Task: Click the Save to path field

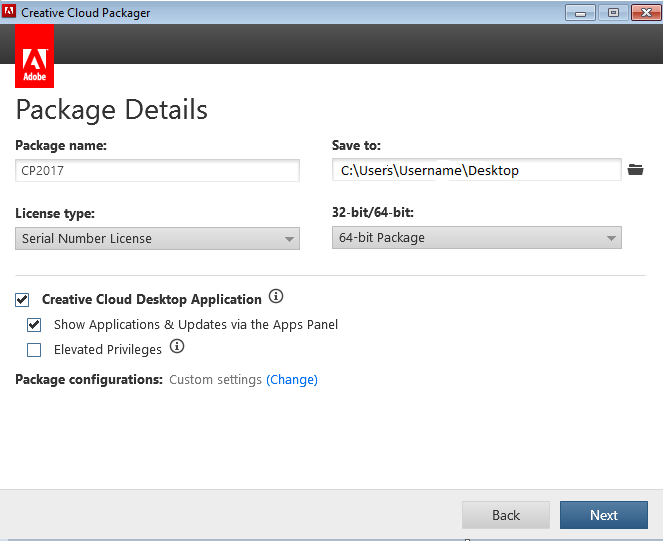Action: pos(476,170)
